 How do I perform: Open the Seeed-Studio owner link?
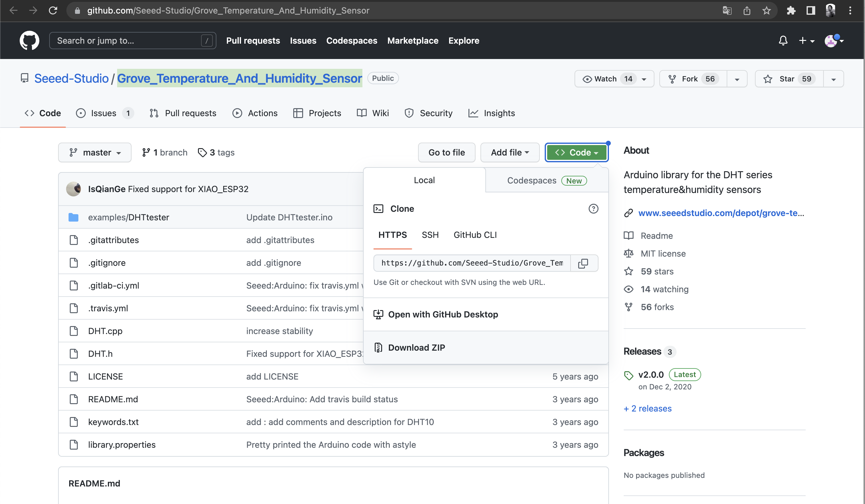coord(71,79)
